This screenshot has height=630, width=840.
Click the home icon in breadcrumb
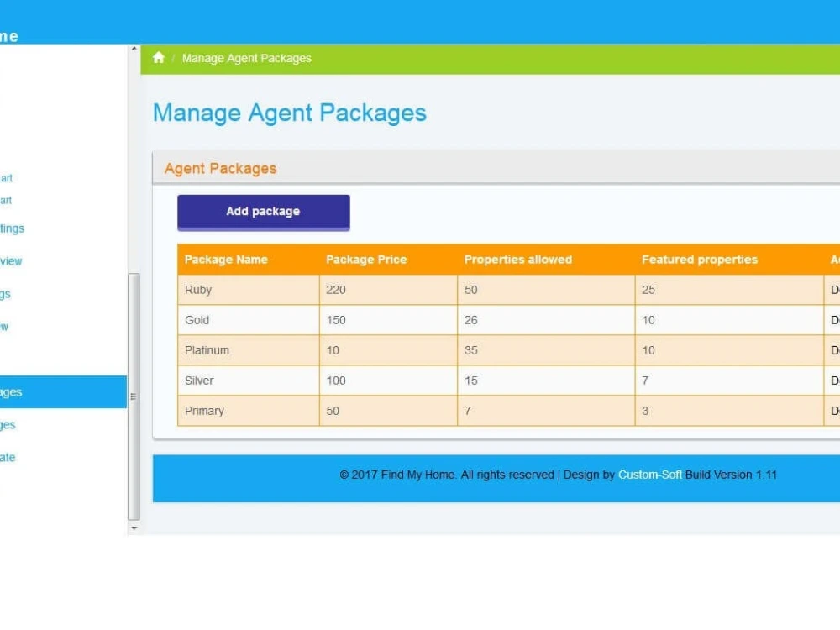pyautogui.click(x=159, y=58)
